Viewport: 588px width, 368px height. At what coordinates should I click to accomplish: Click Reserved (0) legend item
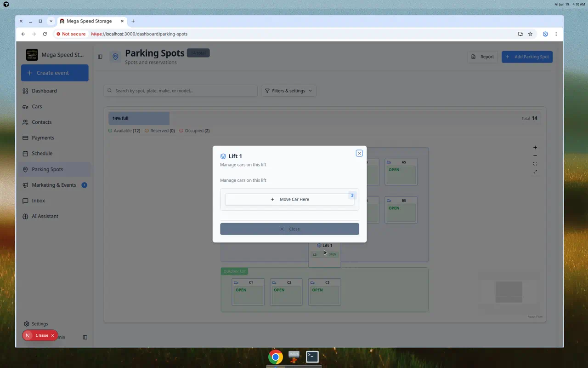click(160, 131)
